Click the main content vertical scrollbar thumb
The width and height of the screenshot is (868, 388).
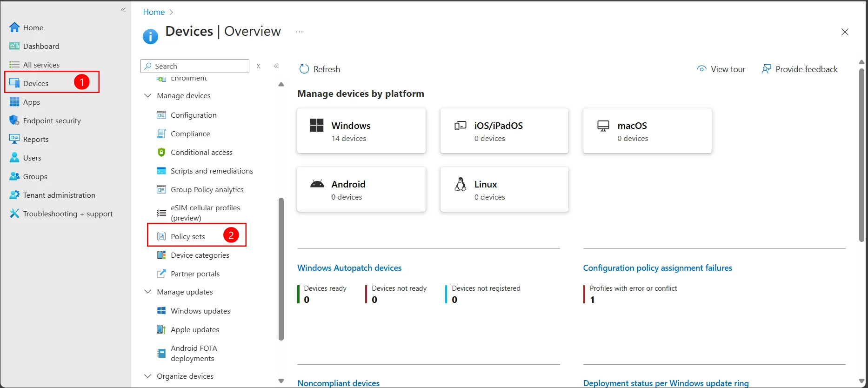(861, 155)
